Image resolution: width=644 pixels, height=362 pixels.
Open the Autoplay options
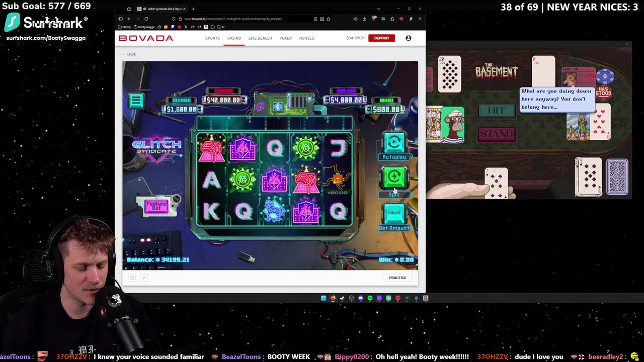[x=394, y=142]
